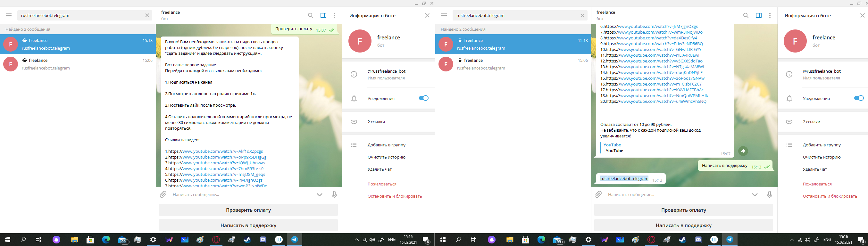
Task: Clear the search field in the right Telegram window
Action: click(582, 15)
